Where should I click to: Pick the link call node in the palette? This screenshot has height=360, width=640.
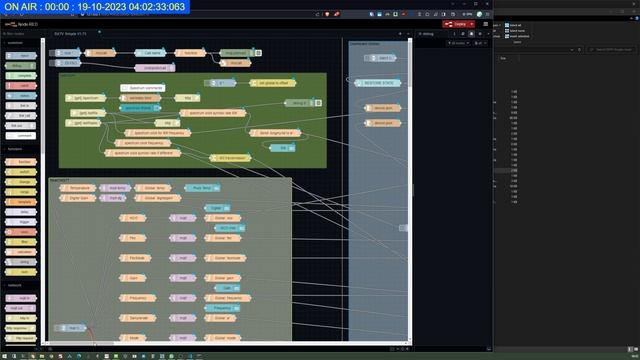tap(21, 116)
